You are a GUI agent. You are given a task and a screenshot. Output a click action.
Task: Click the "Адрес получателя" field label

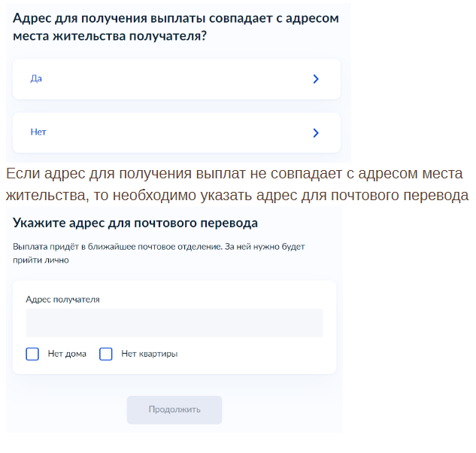62,299
